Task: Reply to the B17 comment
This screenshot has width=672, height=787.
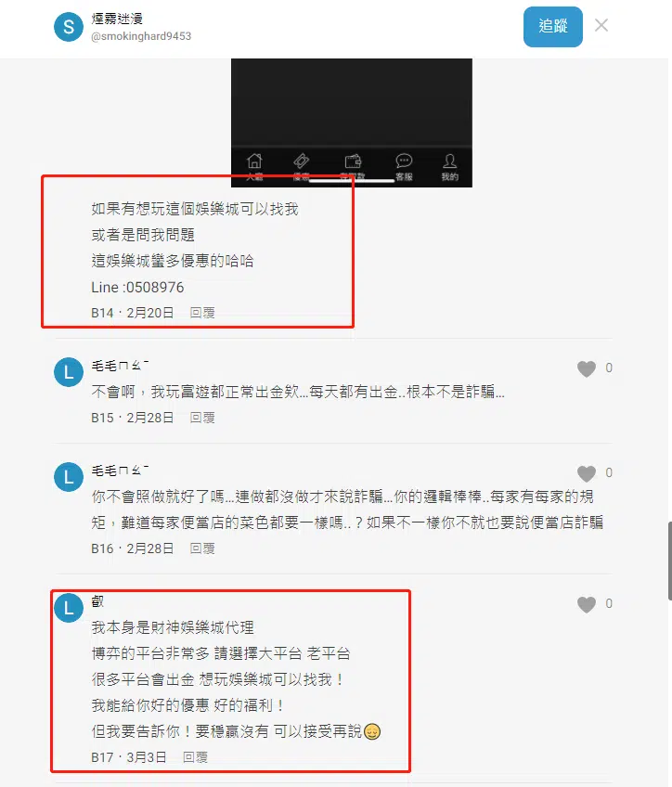Action: [195, 757]
